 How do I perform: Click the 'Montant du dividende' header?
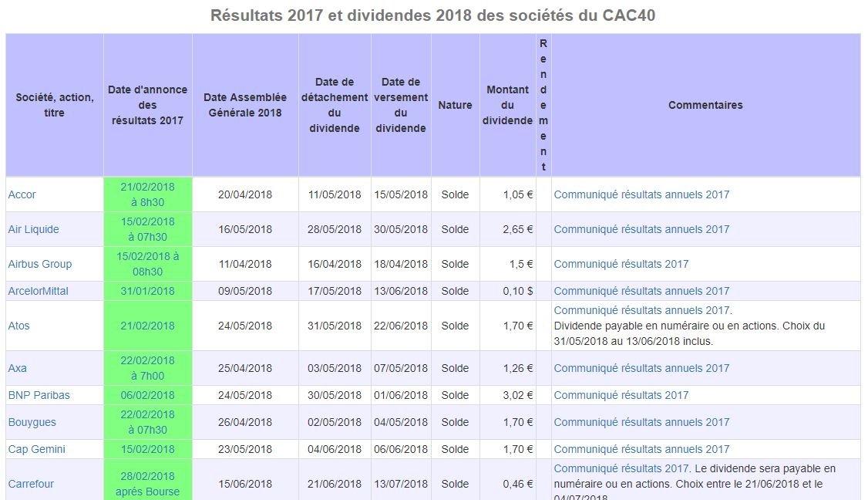(508, 105)
